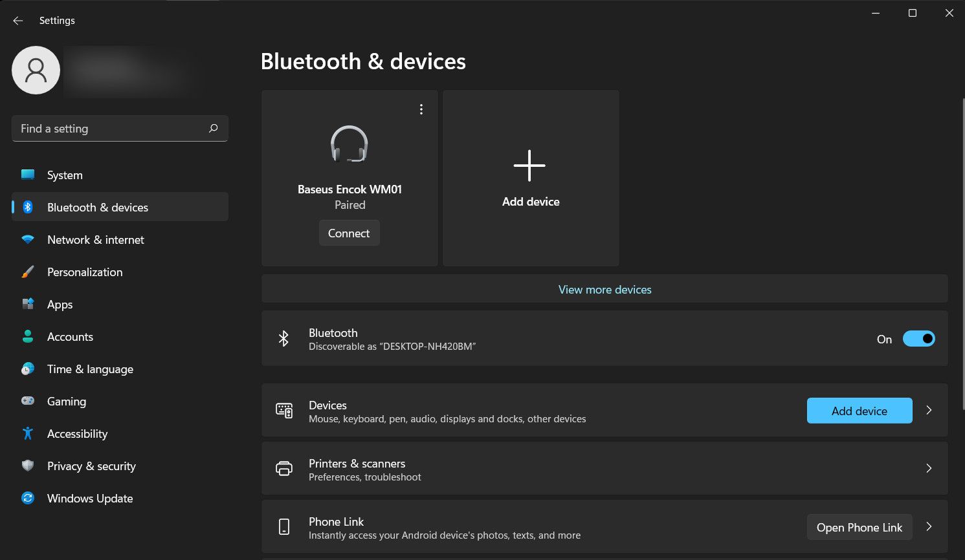This screenshot has height=560, width=965.
Task: Connect to Baseus Encok WM01 headphones
Action: point(349,233)
